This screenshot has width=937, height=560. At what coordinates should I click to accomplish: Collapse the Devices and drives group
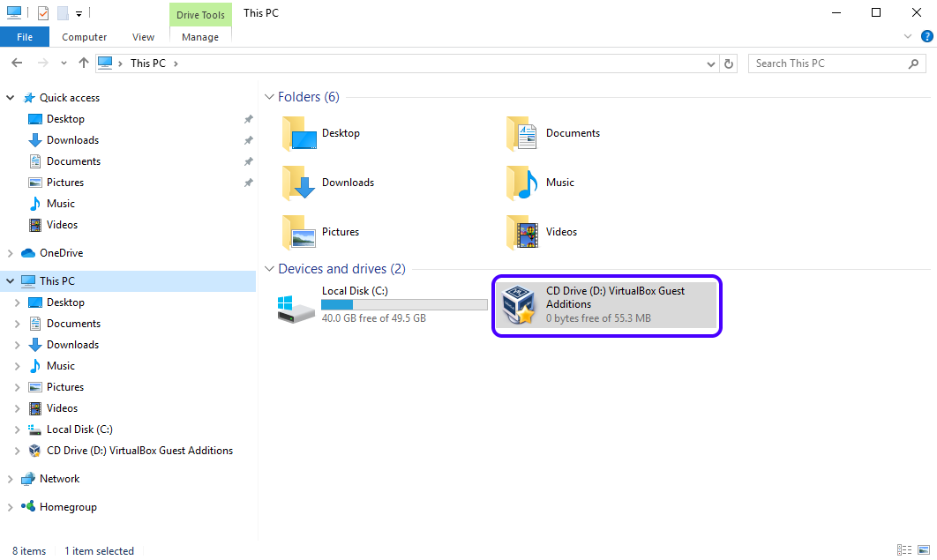[x=269, y=269]
